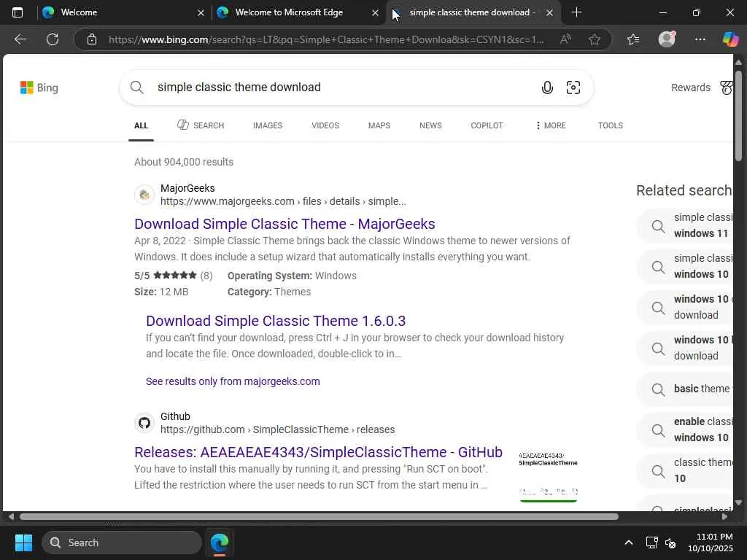Image resolution: width=747 pixels, height=560 pixels.
Task: Open the TOOLS filter options
Action: pos(611,125)
